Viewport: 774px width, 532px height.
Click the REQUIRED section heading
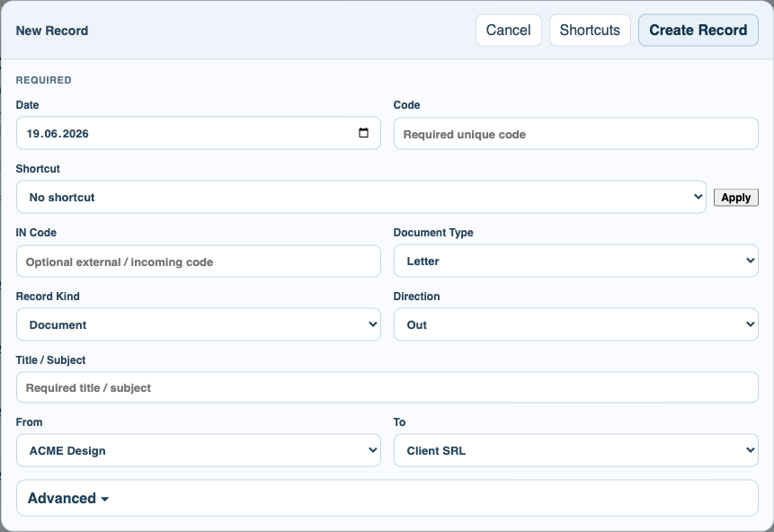(x=43, y=80)
